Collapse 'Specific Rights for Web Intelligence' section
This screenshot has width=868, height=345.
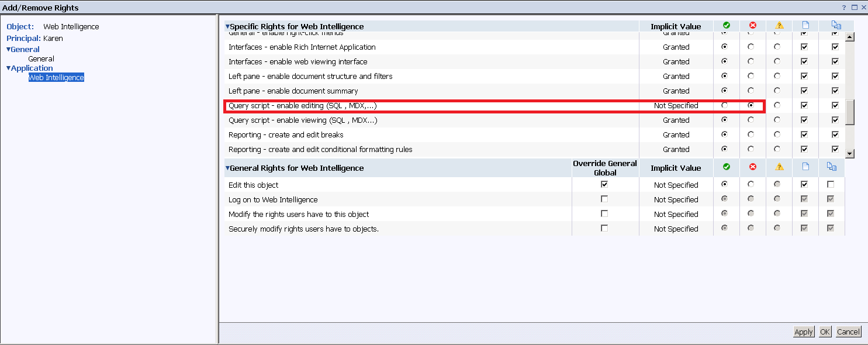227,26
